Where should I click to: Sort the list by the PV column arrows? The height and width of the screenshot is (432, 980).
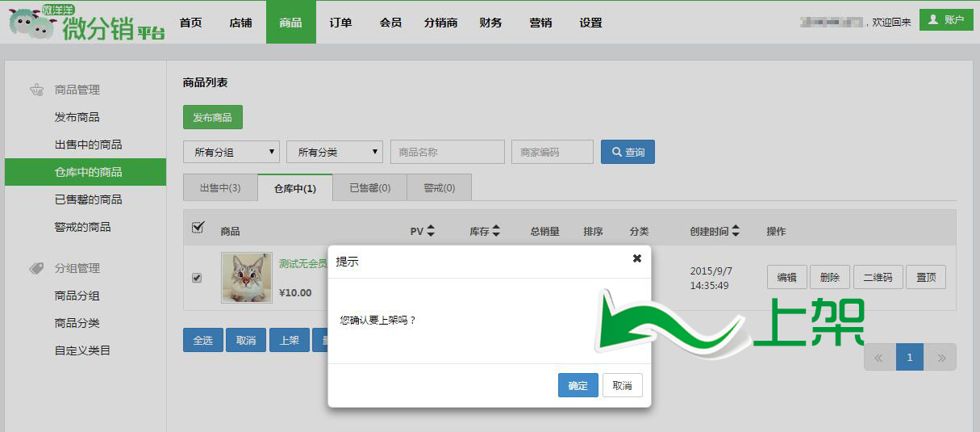coord(431,231)
